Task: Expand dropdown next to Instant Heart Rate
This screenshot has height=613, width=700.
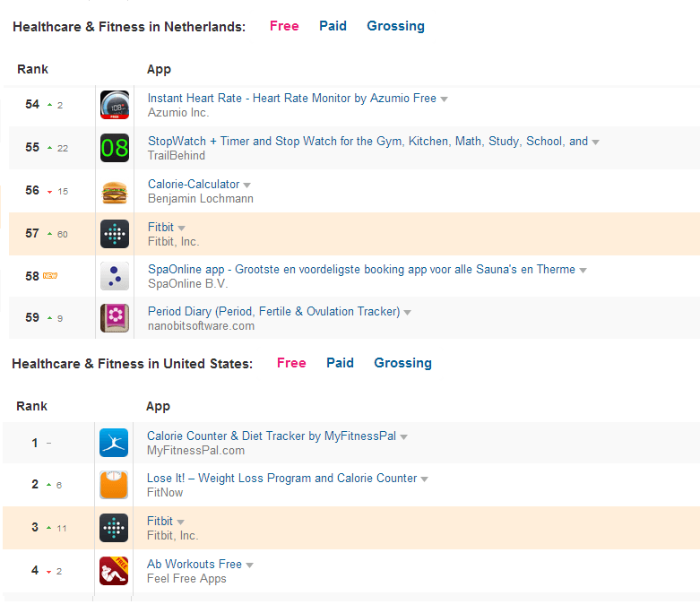Action: point(445,99)
